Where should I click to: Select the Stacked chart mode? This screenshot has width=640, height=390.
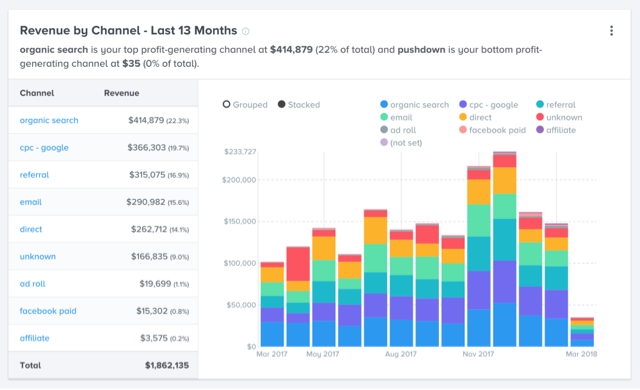point(282,104)
